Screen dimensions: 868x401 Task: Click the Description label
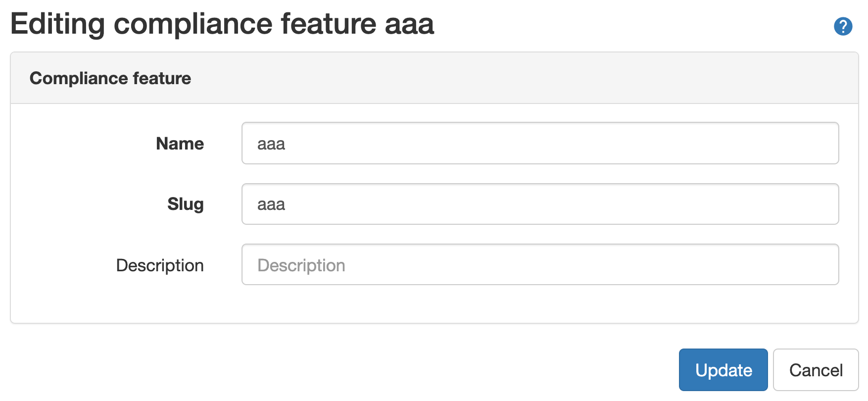[x=159, y=265]
